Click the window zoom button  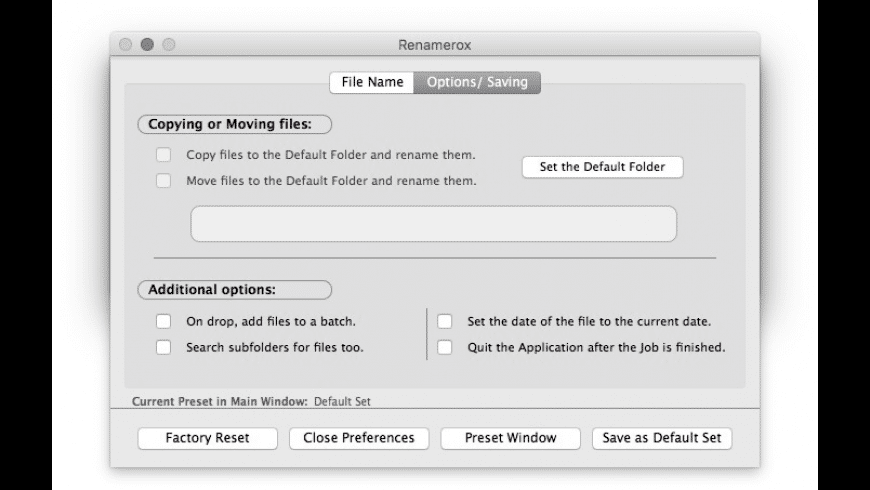pyautogui.click(x=167, y=45)
